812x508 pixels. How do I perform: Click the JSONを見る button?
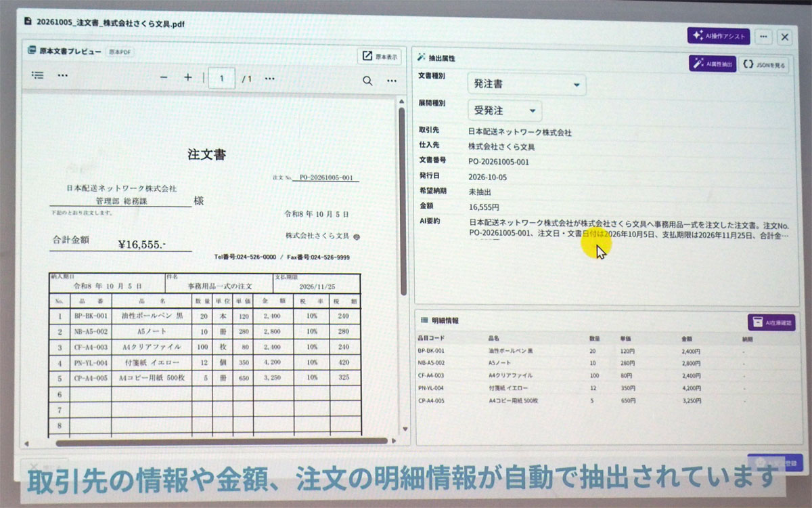coord(764,65)
